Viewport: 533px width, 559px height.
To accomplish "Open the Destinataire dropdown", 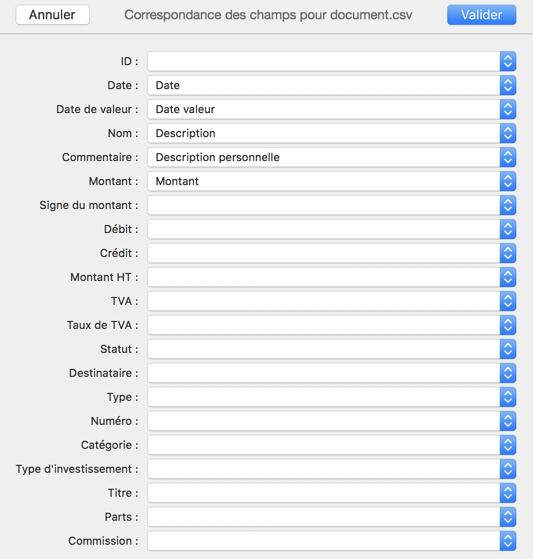I will (x=332, y=373).
